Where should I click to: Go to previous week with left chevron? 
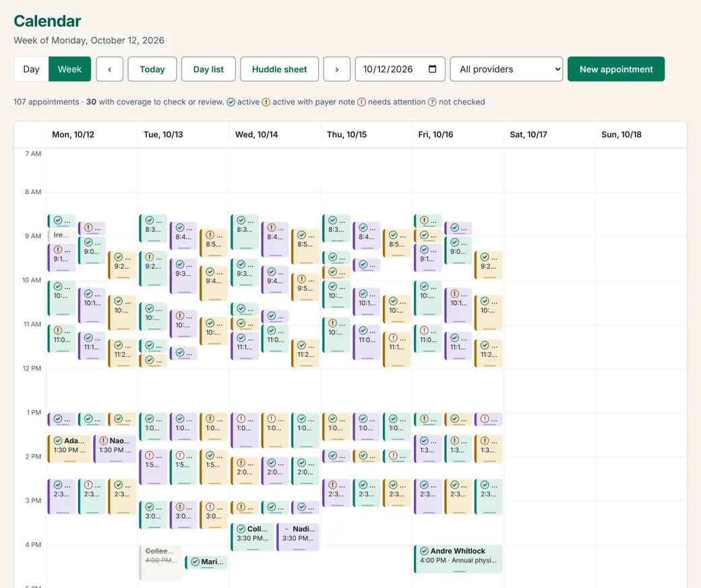point(109,69)
